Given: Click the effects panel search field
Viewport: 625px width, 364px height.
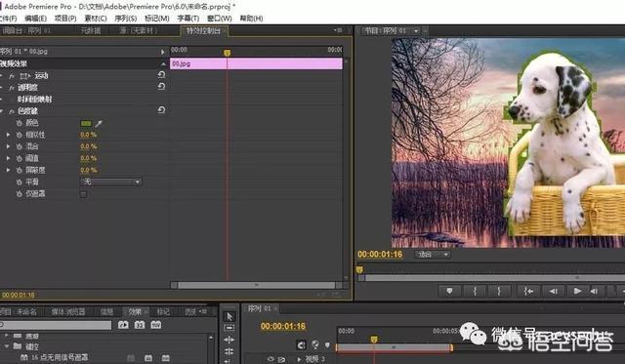Looking at the screenshot, I should (x=57, y=325).
